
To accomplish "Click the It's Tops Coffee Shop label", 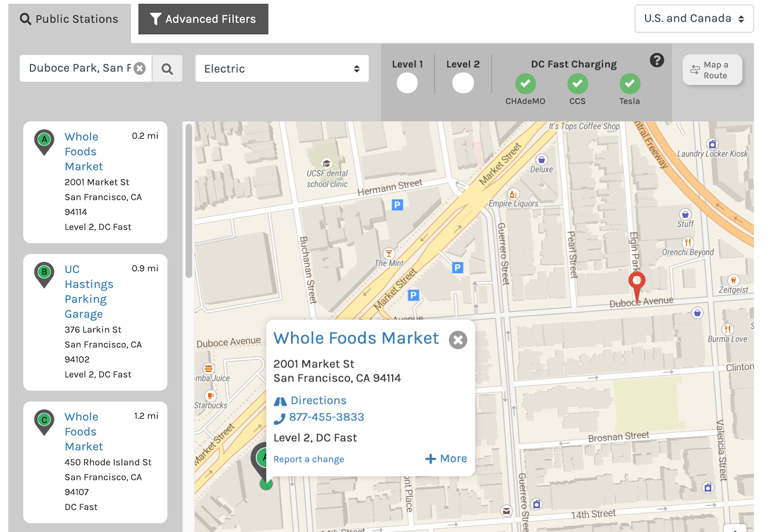I will coord(584,126).
